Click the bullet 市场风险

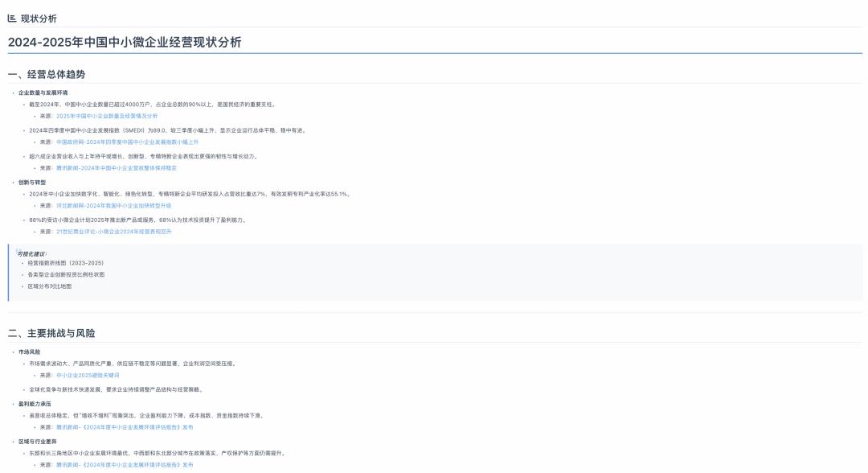29,352
